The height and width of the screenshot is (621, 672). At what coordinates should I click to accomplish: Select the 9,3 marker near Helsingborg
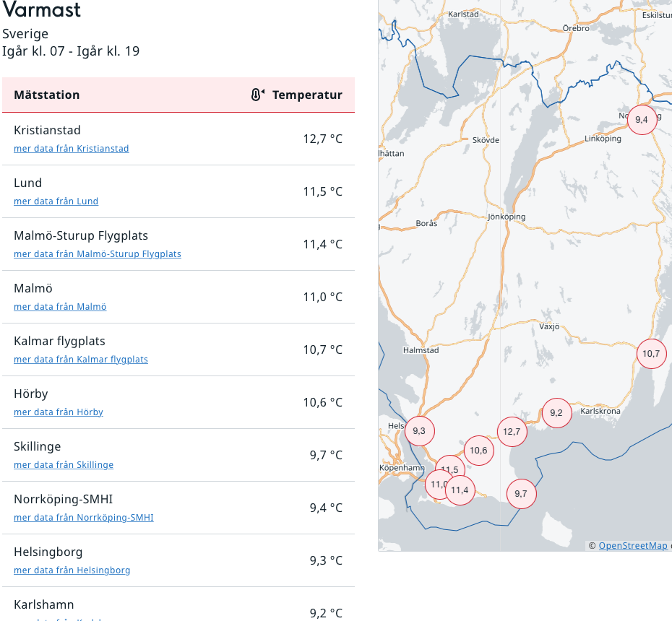419,431
